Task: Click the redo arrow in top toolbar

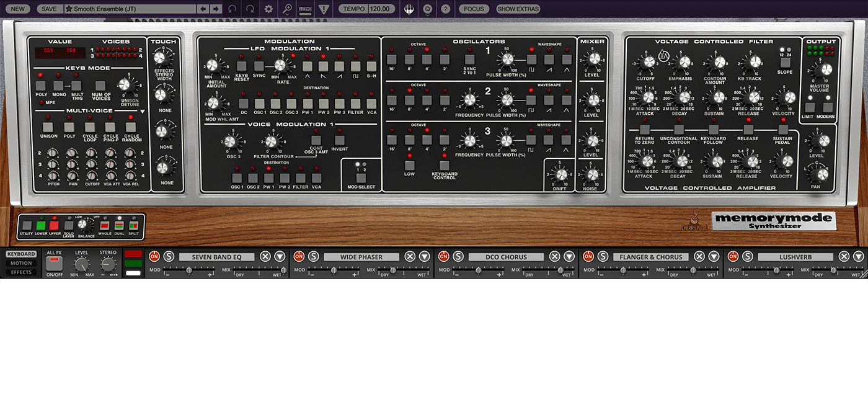Action: click(250, 9)
